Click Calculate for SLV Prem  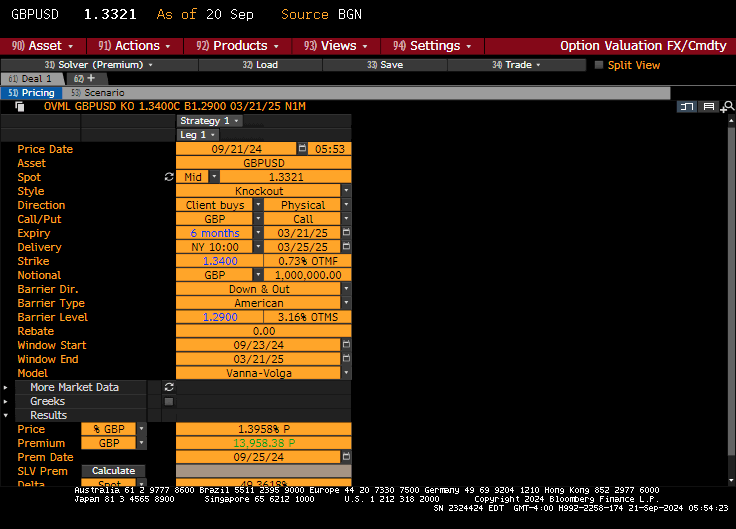click(113, 471)
